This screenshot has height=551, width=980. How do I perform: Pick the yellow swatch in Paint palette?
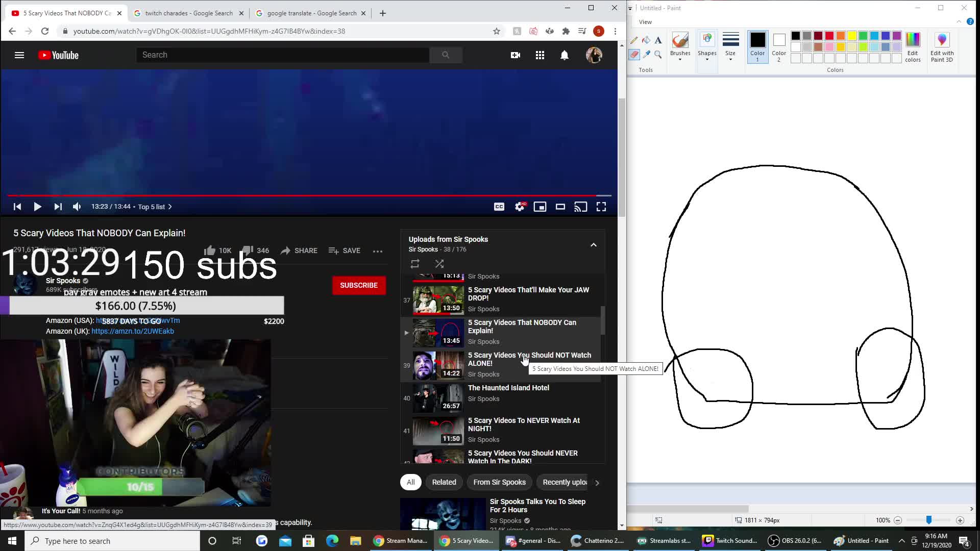tap(852, 36)
